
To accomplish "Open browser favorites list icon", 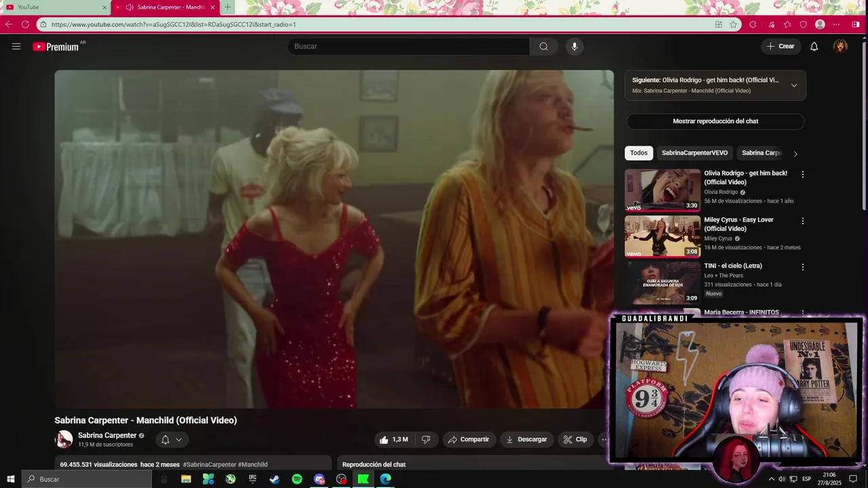I will pyautogui.click(x=787, y=24).
